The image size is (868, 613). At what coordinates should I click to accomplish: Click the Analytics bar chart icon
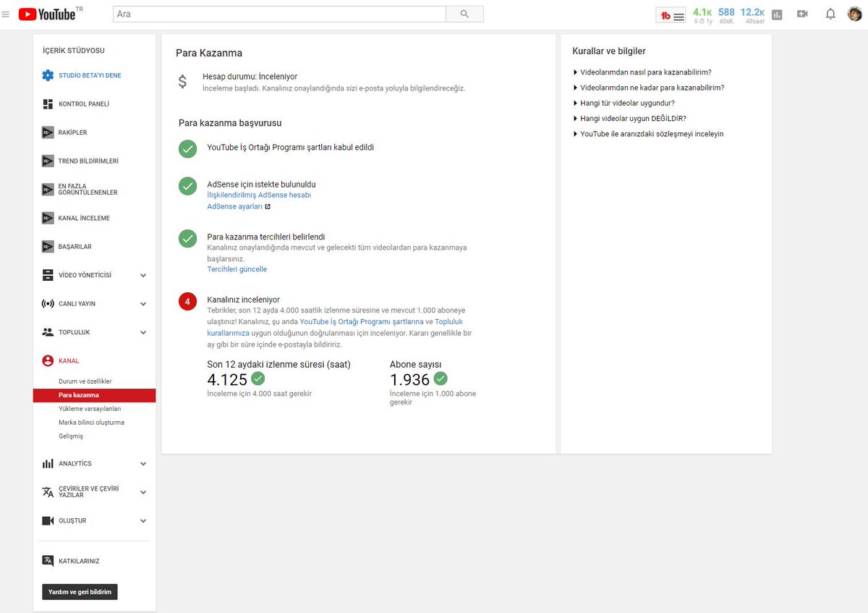click(x=48, y=463)
